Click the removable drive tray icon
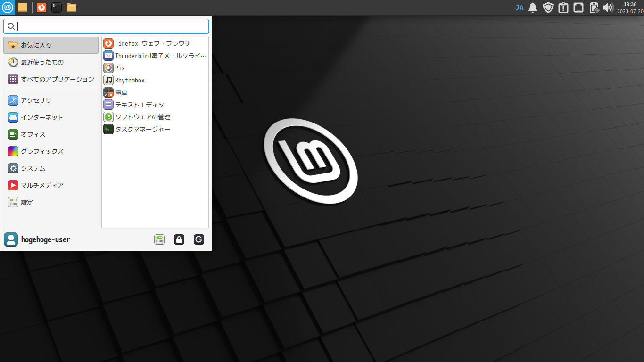 (x=578, y=7)
